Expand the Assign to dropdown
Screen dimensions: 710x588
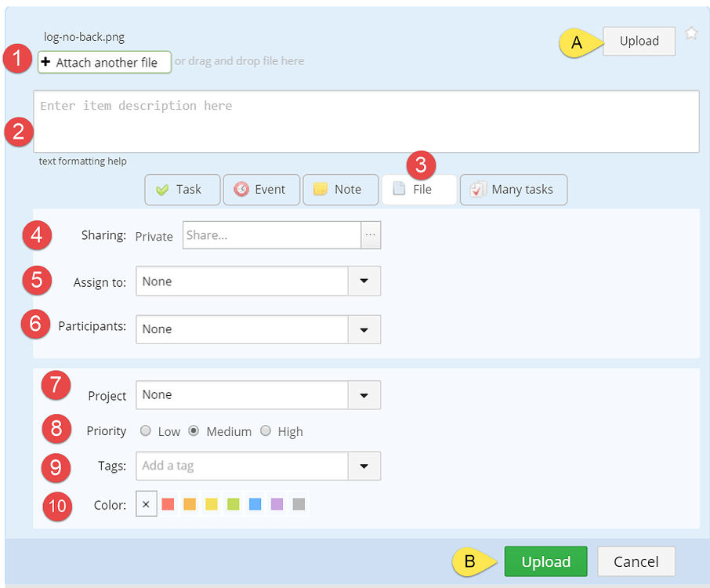[x=364, y=282]
